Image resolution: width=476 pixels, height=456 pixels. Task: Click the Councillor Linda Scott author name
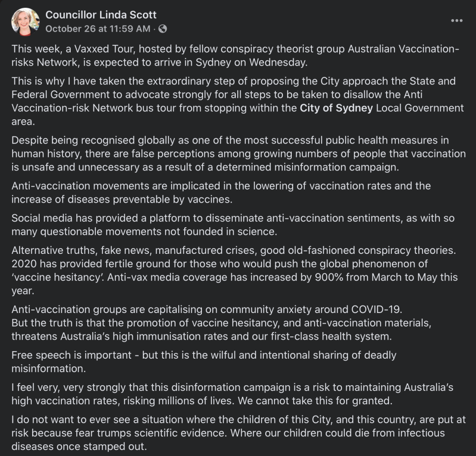coord(101,14)
